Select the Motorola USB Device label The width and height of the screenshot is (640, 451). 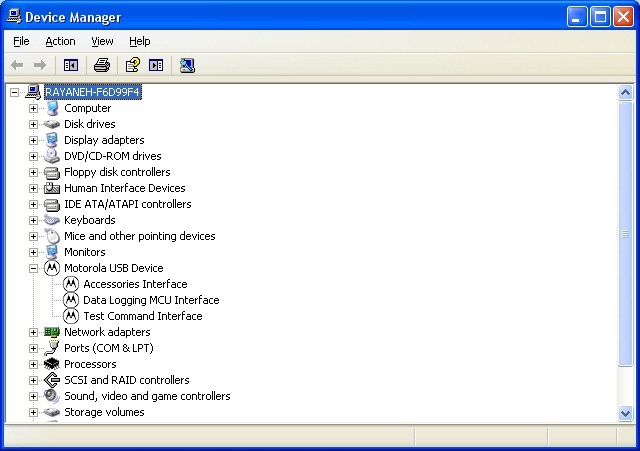114,268
